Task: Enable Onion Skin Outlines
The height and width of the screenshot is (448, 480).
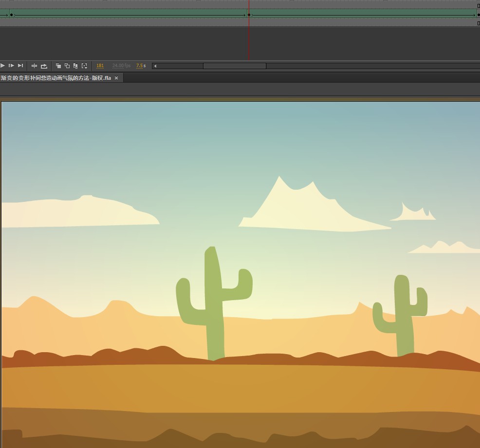Action: [x=67, y=66]
